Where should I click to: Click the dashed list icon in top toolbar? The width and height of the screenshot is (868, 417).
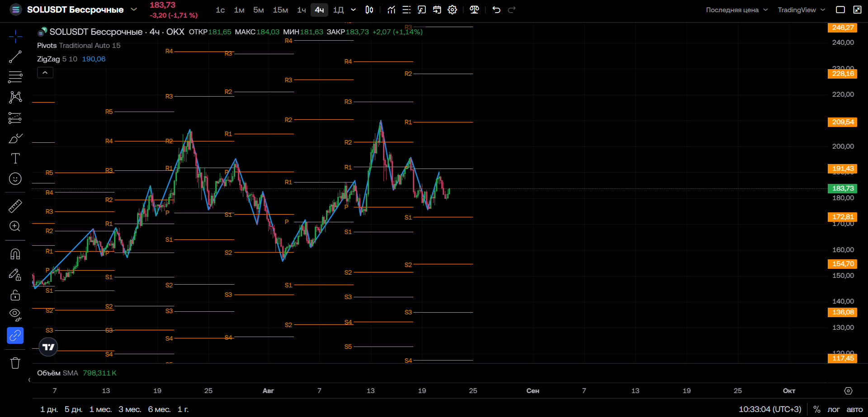406,10
